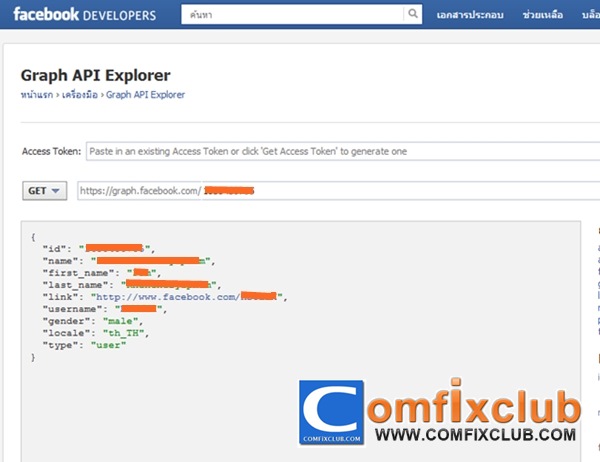Open the GET method dropdown
Image resolution: width=600 pixels, height=462 pixels.
pos(44,191)
